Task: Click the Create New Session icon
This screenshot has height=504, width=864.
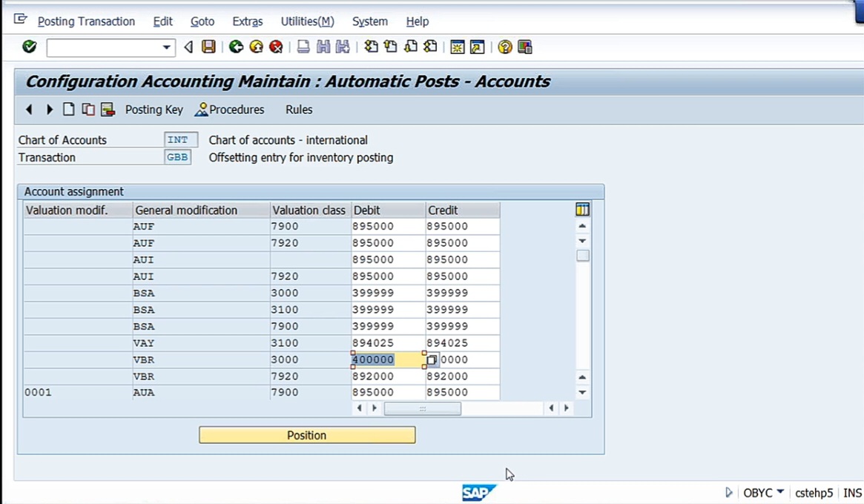Action: click(x=458, y=47)
